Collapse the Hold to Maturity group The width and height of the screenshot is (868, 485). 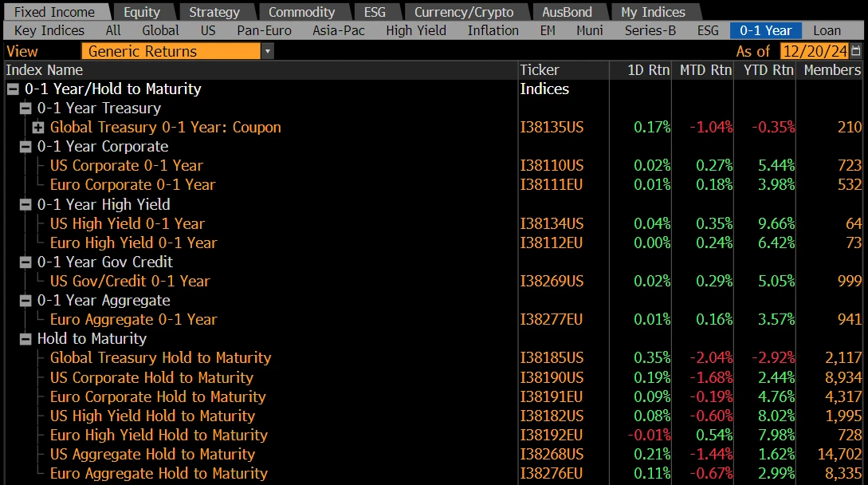point(26,339)
